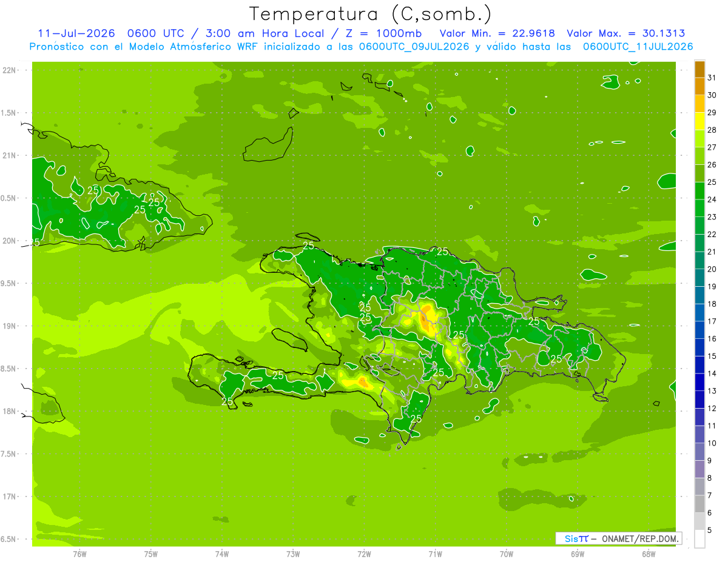Viewport: 728px width, 562px height.
Task: Click the orange hot spot in southern Haiti
Action: pos(363,381)
